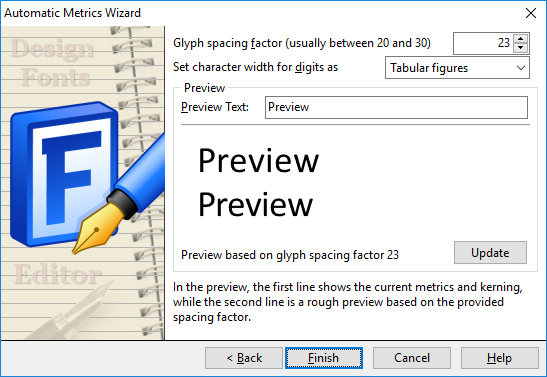
Task: Decrease glyph spacing factor with down arrow
Action: 521,48
